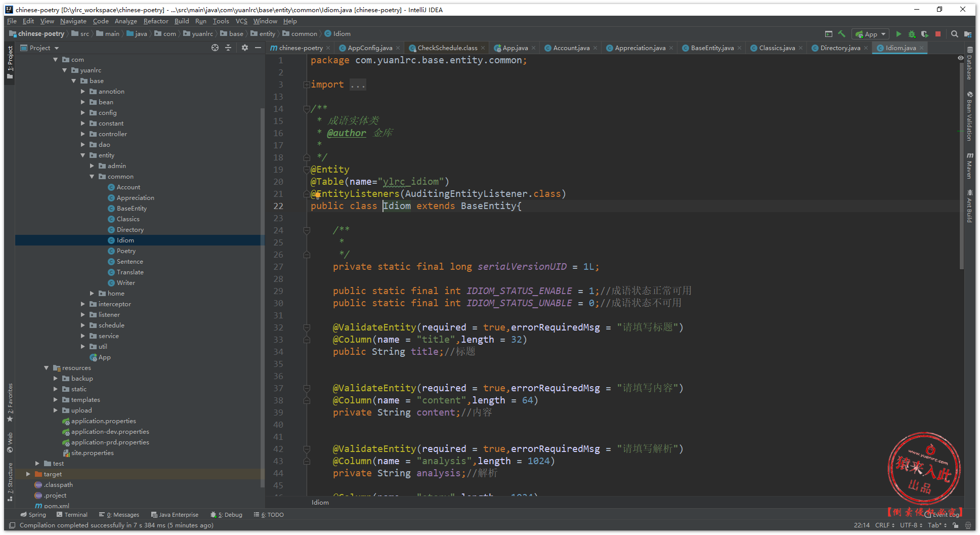Select Poetry class in project tree

pos(126,251)
